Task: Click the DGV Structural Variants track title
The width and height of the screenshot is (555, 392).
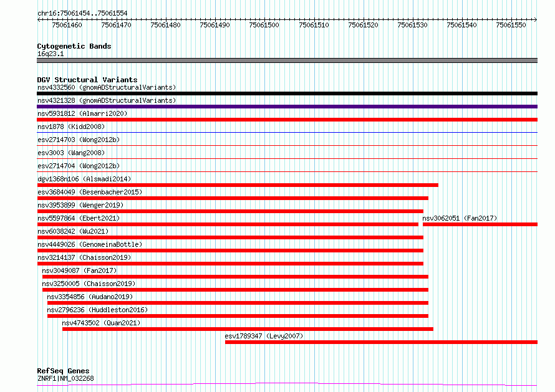Action: tap(87, 80)
